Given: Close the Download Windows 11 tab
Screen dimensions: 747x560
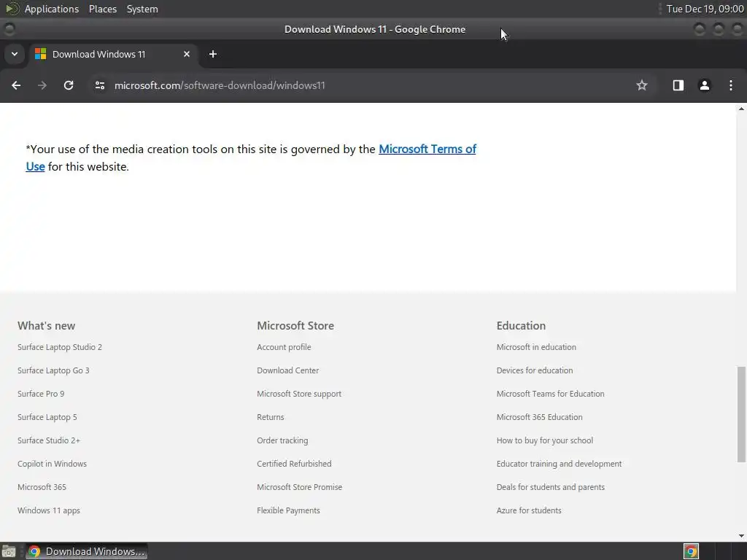Looking at the screenshot, I should [187, 54].
